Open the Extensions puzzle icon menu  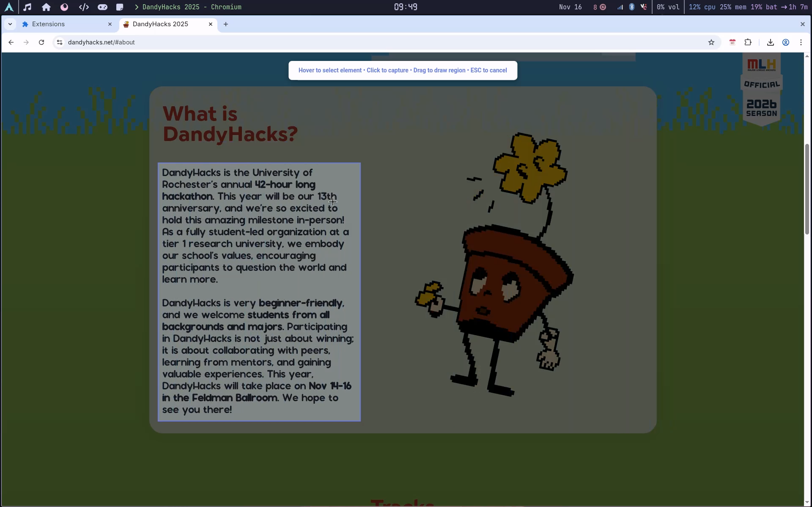(x=748, y=42)
